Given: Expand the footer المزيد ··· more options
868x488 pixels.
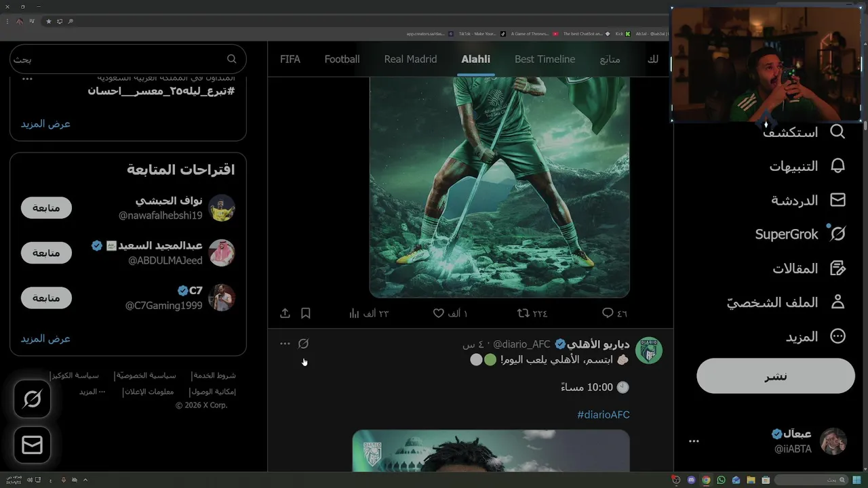Looking at the screenshot, I should 92,391.
